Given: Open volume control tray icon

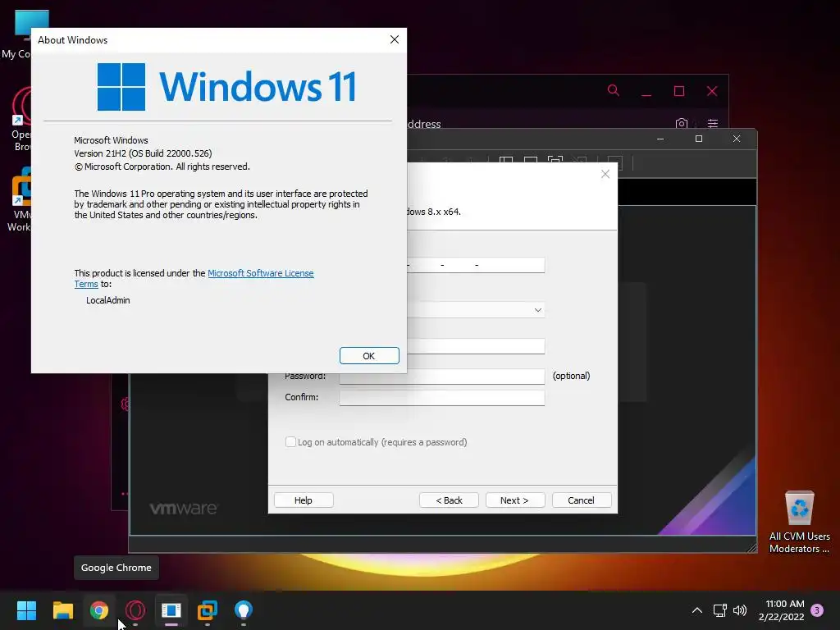Looking at the screenshot, I should tap(740, 610).
